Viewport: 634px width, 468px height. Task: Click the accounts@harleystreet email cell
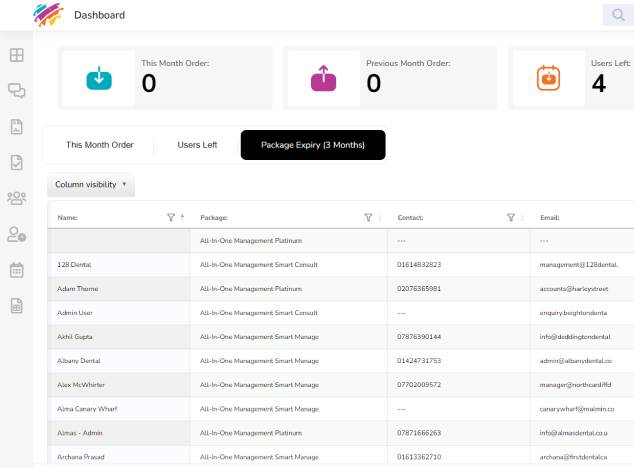click(x=574, y=288)
